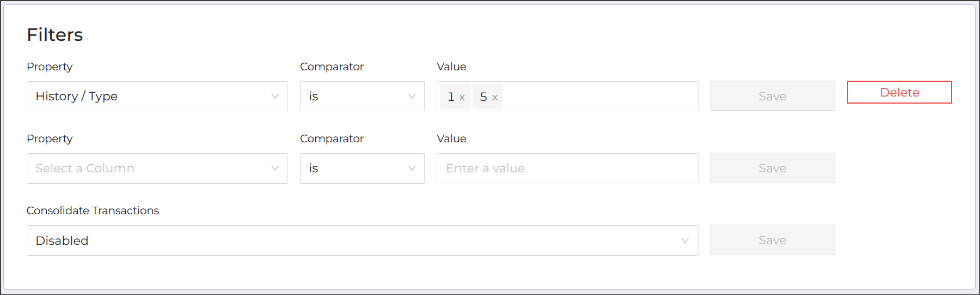Image resolution: width=980 pixels, height=295 pixels.
Task: Expand the first Comparator dropdown chevron
Action: pyautogui.click(x=412, y=97)
